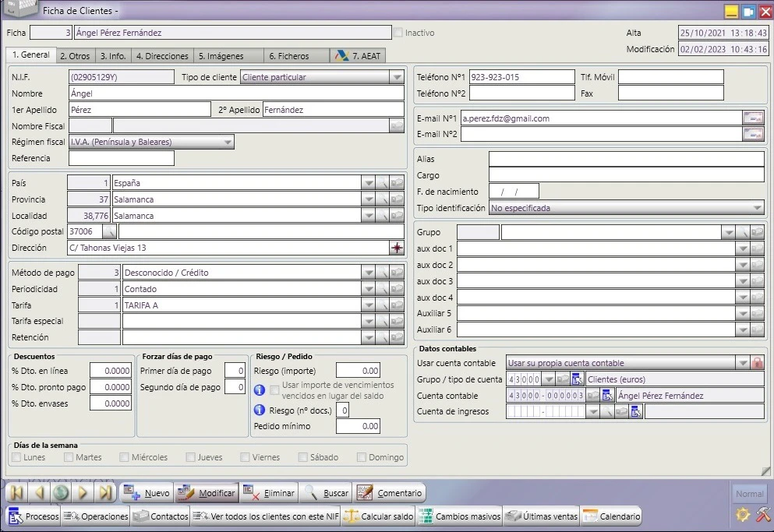Click the postal code search magnifier
Image resolution: width=774 pixels, height=532 pixels.
pyautogui.click(x=110, y=231)
